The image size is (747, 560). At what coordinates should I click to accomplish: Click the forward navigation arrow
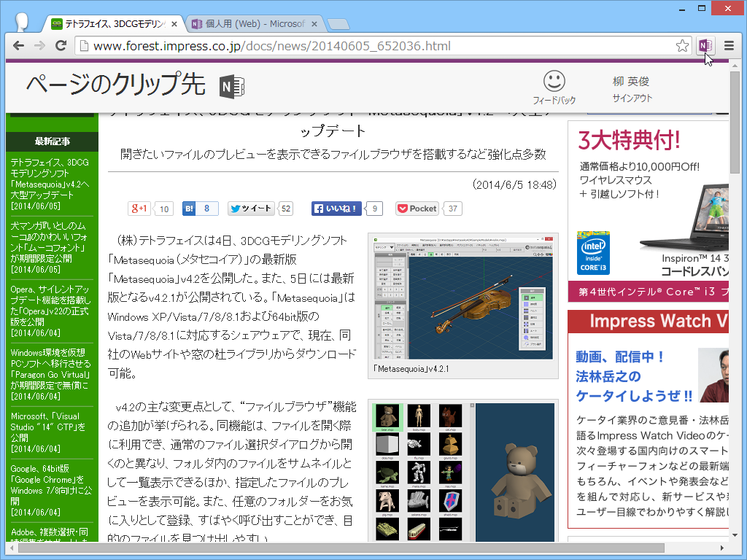(39, 45)
